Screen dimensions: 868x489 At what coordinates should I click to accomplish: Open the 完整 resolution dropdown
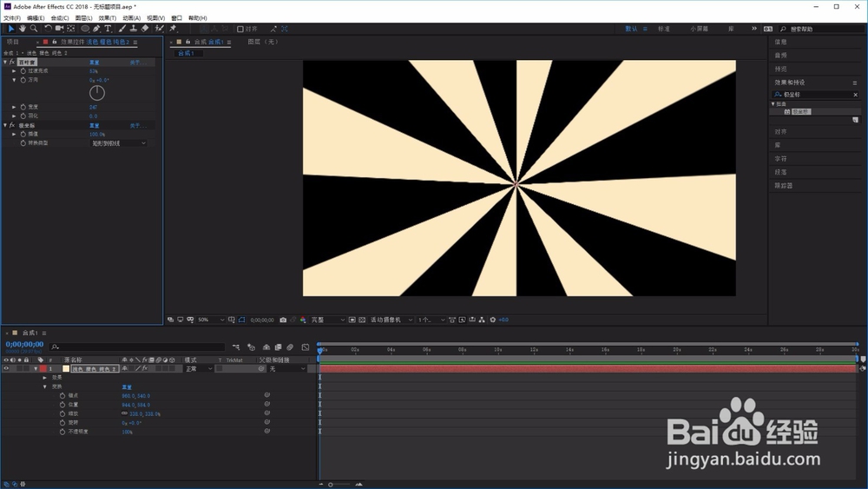(328, 320)
